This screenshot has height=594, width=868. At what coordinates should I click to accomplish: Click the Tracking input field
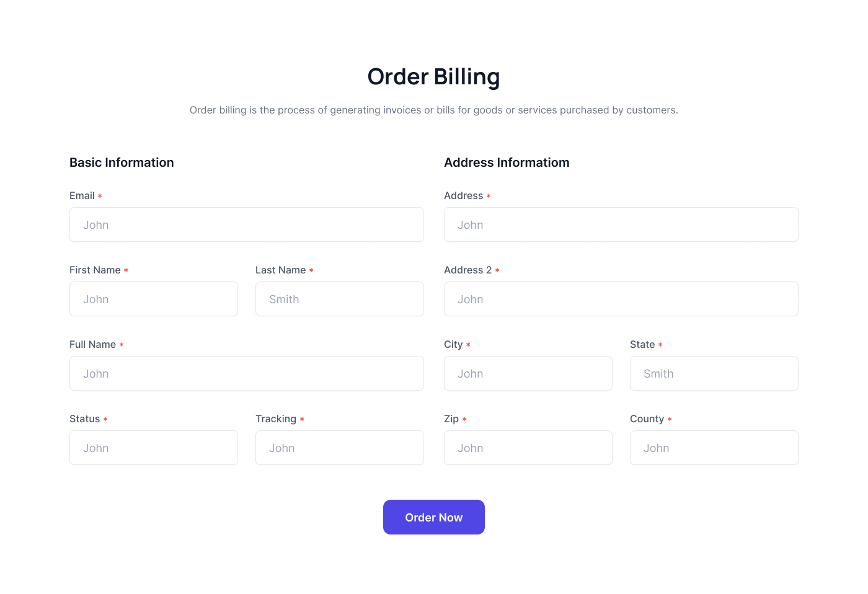pos(339,448)
